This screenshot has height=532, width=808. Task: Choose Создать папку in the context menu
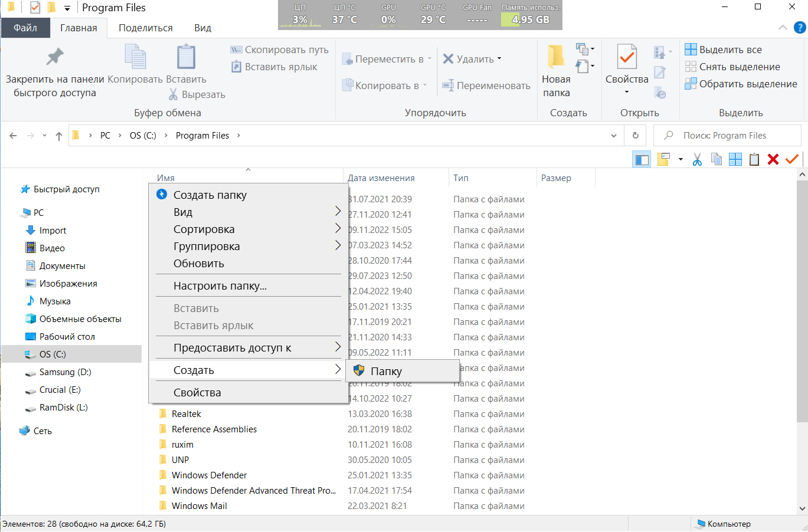(x=248, y=195)
